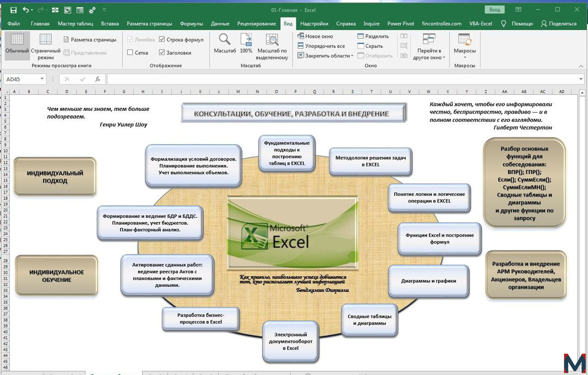Click the form-like quick access toolbar icon
Image resolution: width=588 pixels, height=375 pixels.
tap(79, 10)
